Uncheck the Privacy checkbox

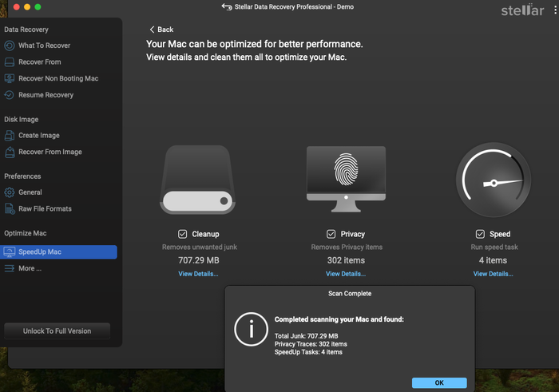pos(331,234)
